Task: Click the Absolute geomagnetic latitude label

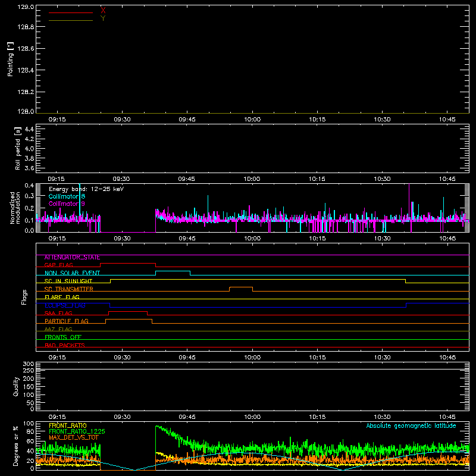Action: point(411,426)
